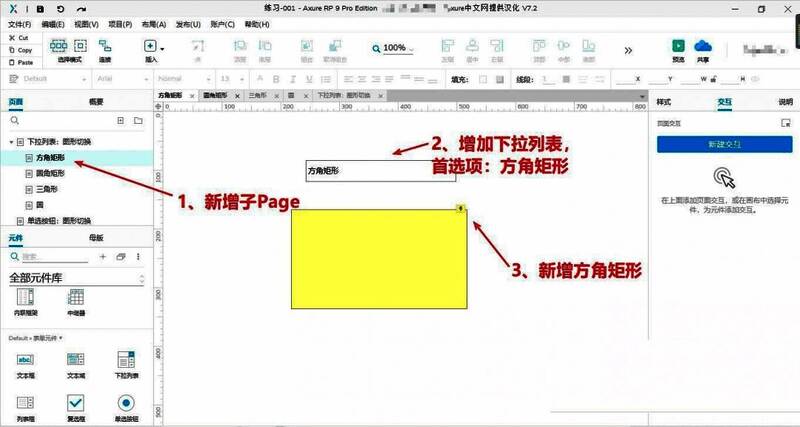
Task: Click the add page icon in pages panel
Action: 121,121
